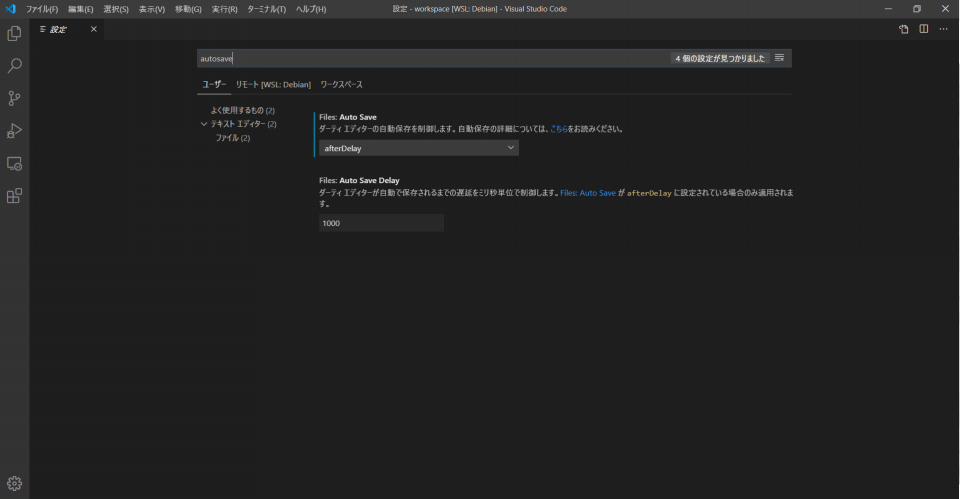Image resolution: width=960 pixels, height=499 pixels.
Task: Follow the Files: Auto Save link
Action: [588, 193]
